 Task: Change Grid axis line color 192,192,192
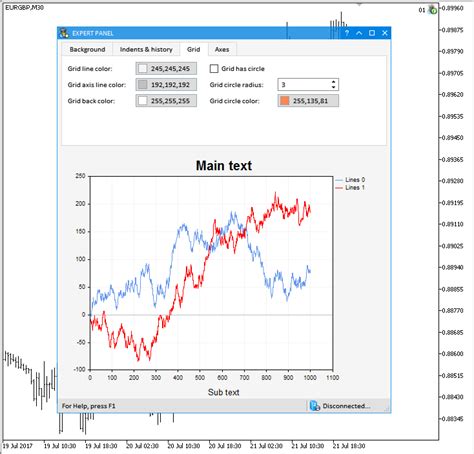[x=166, y=85]
